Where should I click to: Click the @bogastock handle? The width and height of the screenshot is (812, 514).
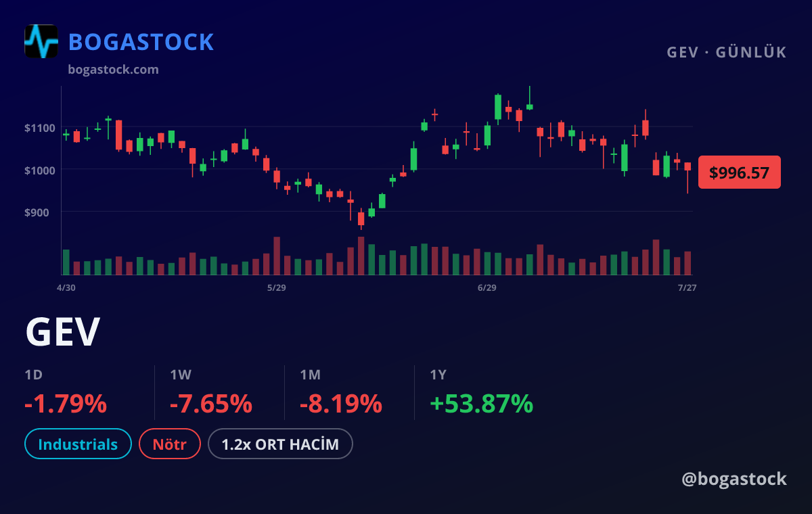(734, 479)
